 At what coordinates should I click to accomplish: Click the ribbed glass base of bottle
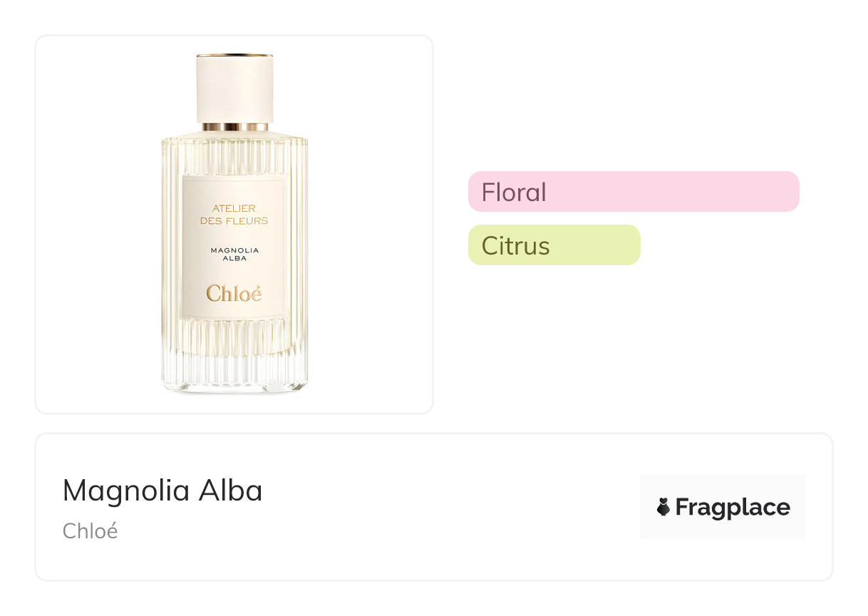(x=234, y=356)
